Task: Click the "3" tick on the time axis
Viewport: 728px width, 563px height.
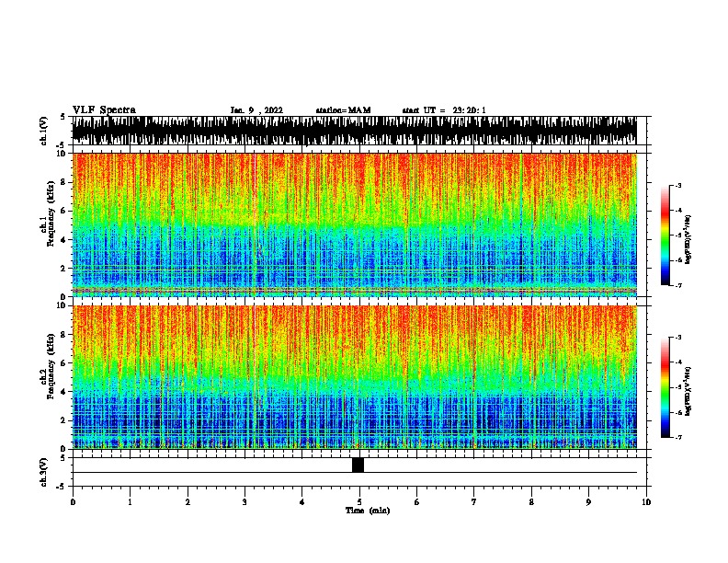Action: click(x=245, y=502)
